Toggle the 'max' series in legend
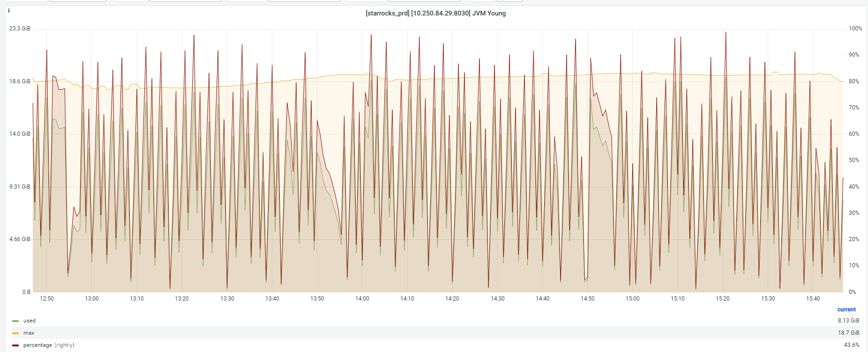This screenshot has width=868, height=352. [29, 333]
